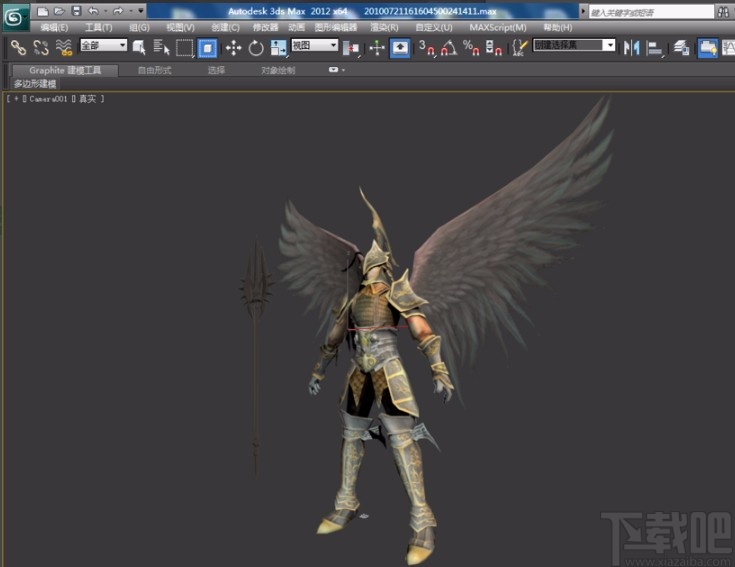The image size is (735, 567).
Task: Click in the InfoCenter keyword search field
Action: (x=651, y=12)
